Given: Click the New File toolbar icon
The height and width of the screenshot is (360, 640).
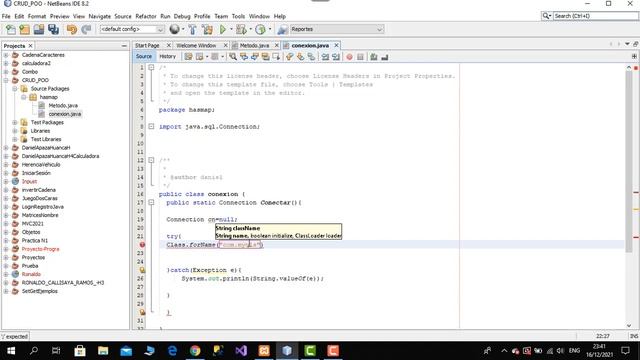Looking at the screenshot, I should click(x=11, y=29).
